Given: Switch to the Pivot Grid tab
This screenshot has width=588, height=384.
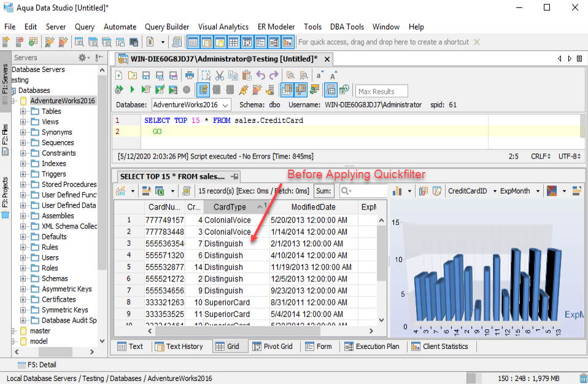Looking at the screenshot, I should click(x=273, y=347).
